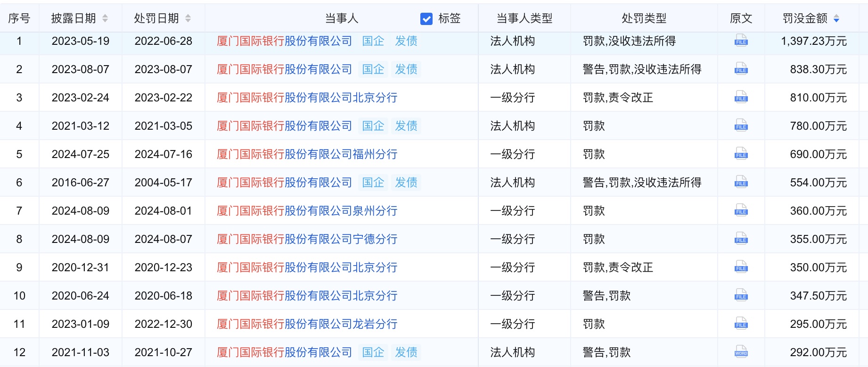The image size is (868, 367).
Task: Open the 北京分行 link in row 10
Action: pyautogui.click(x=307, y=296)
